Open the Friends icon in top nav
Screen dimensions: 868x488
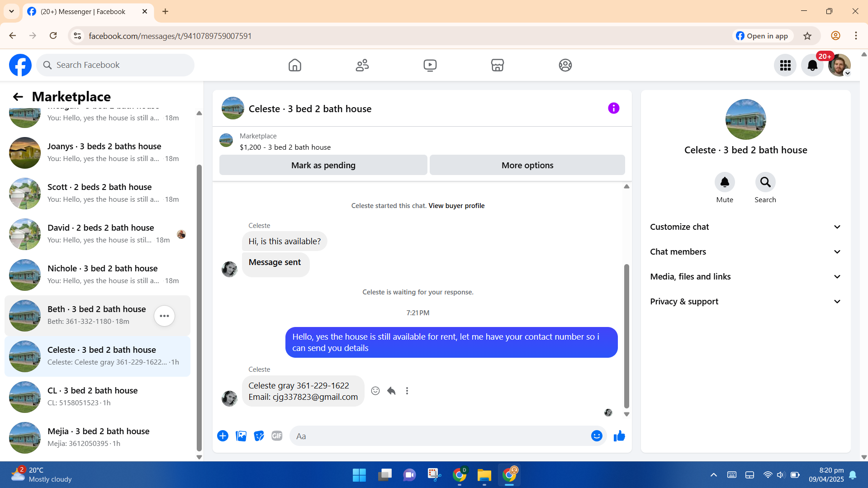[362, 65]
